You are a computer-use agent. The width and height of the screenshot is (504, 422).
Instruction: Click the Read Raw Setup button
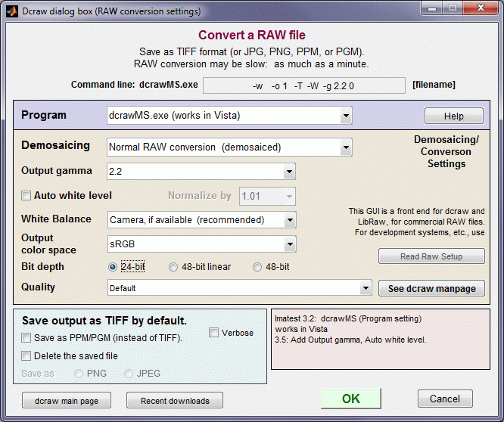coord(431,256)
